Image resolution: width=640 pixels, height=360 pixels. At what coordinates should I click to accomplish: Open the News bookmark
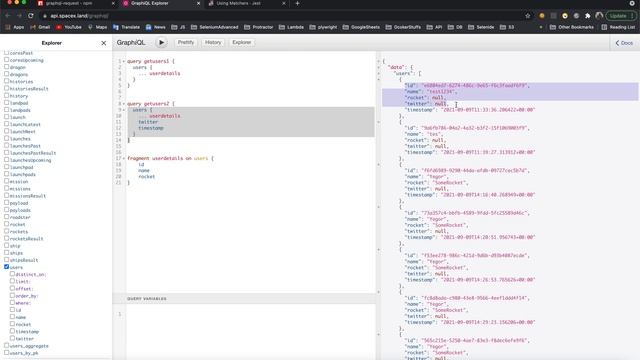(x=156, y=27)
